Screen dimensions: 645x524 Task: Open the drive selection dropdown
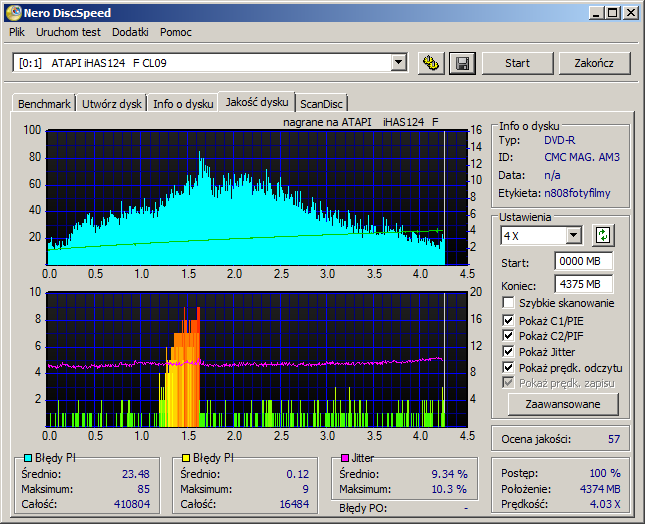[398, 63]
